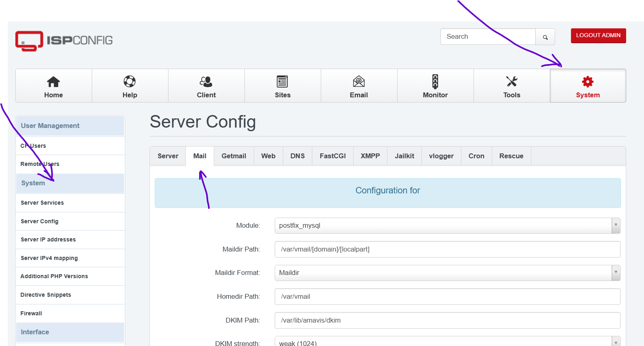
Task: Open Server Services in sidebar
Action: (x=42, y=203)
